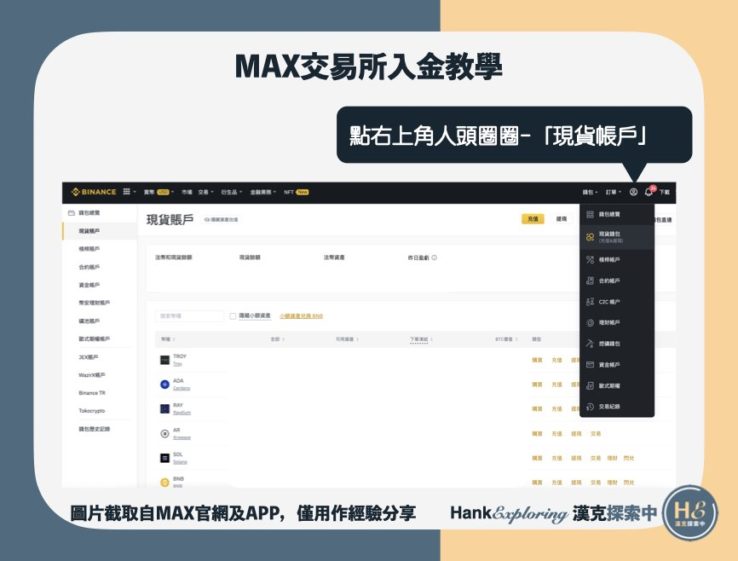Click the profile head circle icon
This screenshot has height=561, width=738.
pos(634,192)
